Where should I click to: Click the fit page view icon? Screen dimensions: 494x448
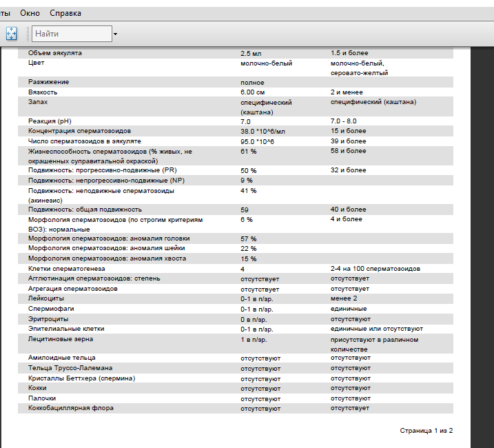tap(10, 33)
